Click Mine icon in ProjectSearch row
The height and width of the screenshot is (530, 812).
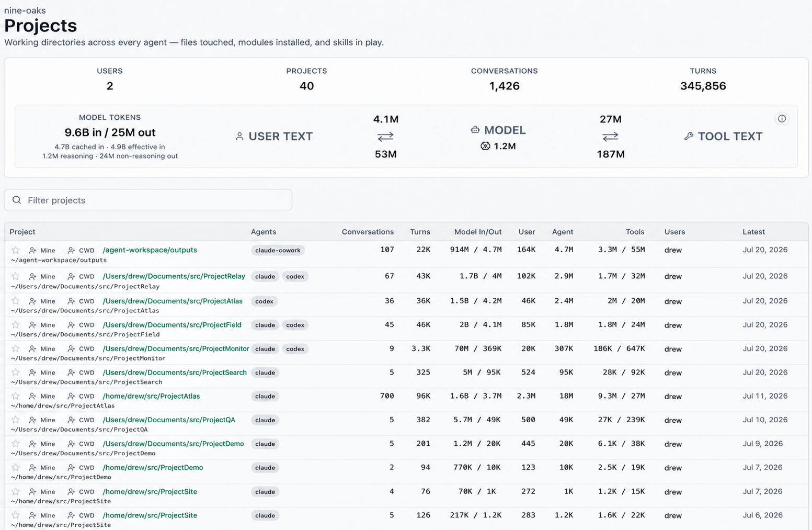(x=32, y=373)
